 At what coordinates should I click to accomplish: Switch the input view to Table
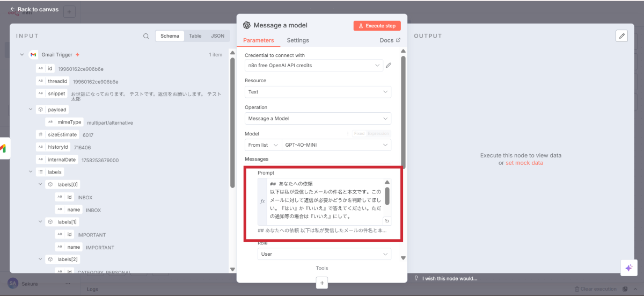pyautogui.click(x=195, y=36)
